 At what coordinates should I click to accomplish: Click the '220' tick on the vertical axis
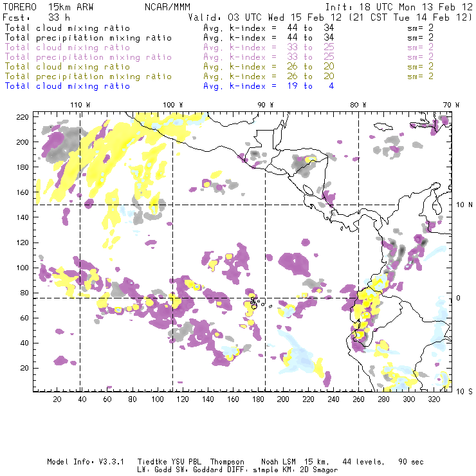point(23,117)
